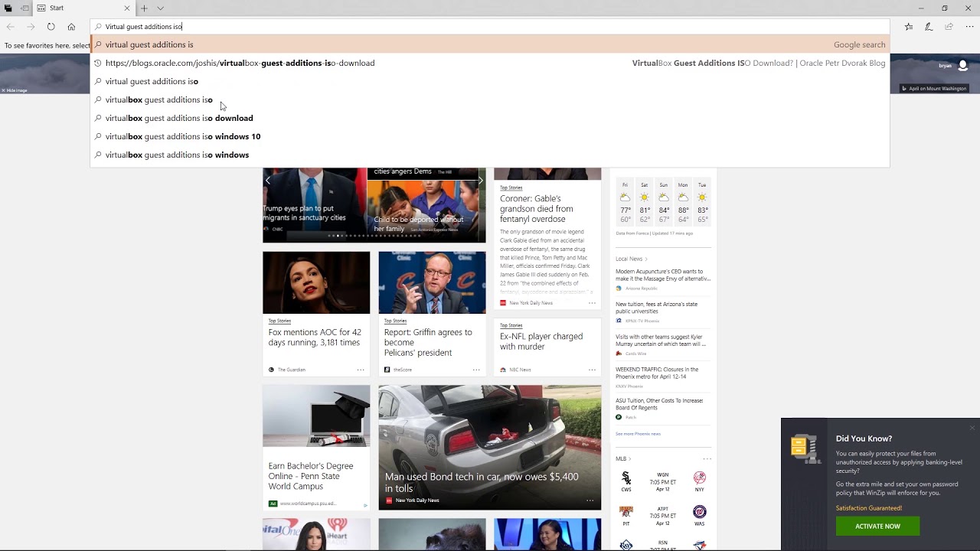The height and width of the screenshot is (551, 980).
Task: Select Friday's weather forecast
Action: 626,202
